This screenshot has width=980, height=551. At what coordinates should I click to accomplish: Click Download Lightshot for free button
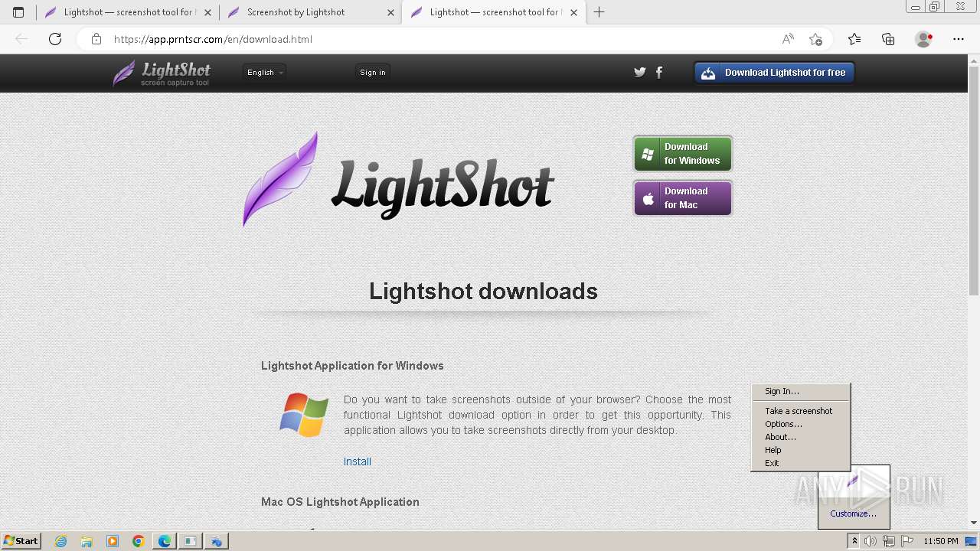pyautogui.click(x=774, y=73)
